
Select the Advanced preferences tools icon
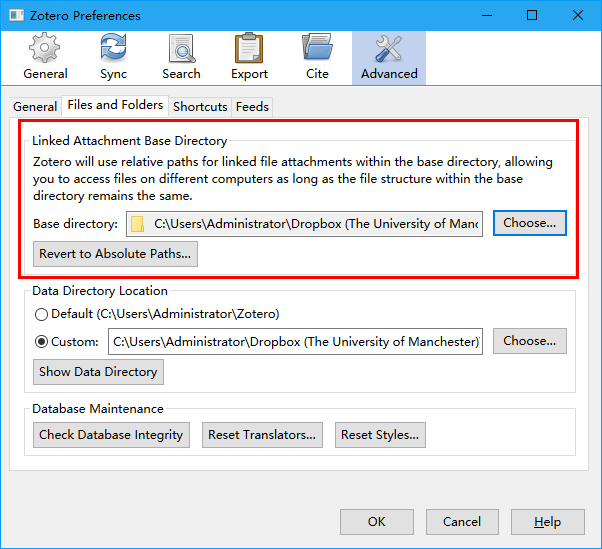click(389, 48)
